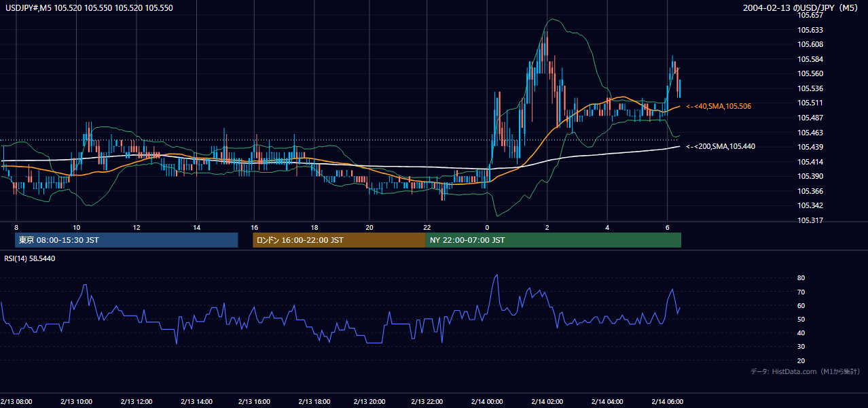Click price axis value 105.414
This screenshot has width=868, height=408.
[811, 162]
